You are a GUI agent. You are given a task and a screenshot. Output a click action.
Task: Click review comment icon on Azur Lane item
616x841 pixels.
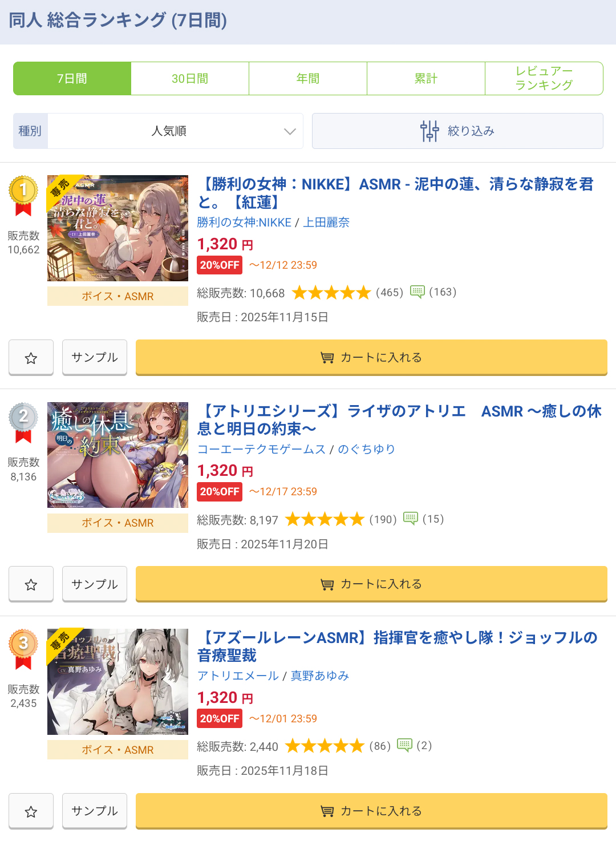click(x=404, y=745)
